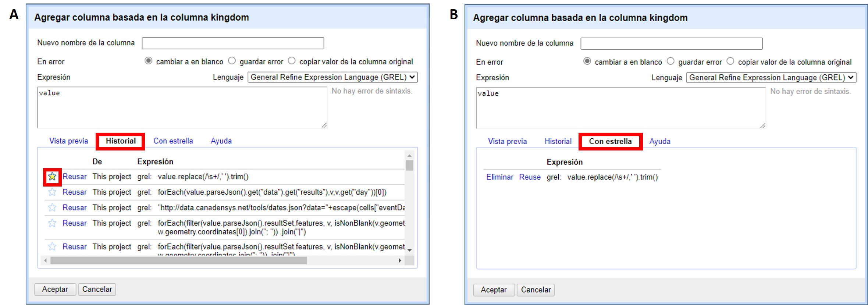
Task: Click Reusar for the get("day") expression
Action: point(75,192)
